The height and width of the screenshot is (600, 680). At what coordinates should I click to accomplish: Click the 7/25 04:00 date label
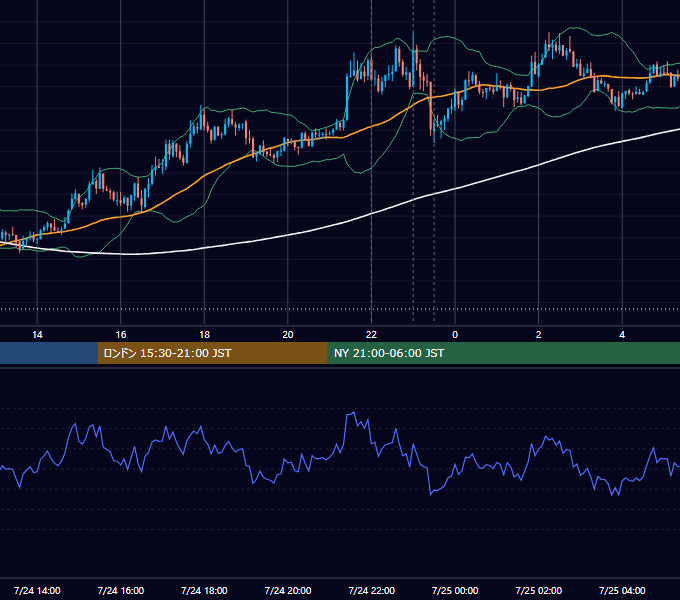(x=622, y=590)
